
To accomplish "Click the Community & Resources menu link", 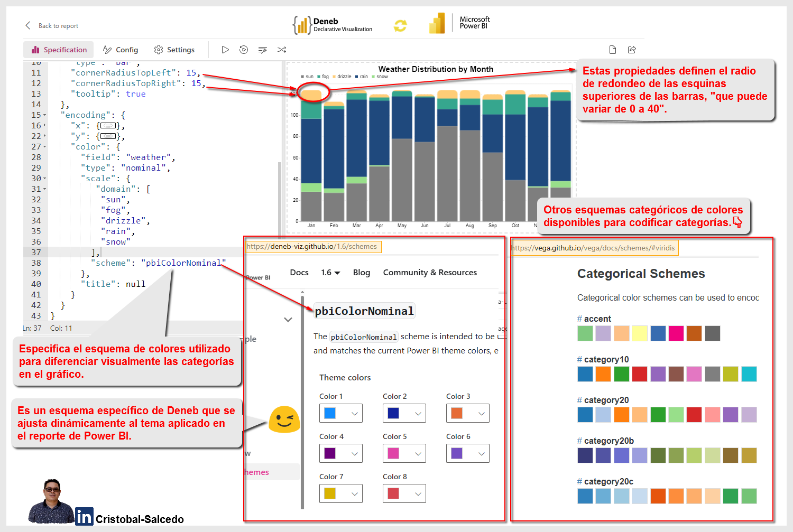I will point(430,273).
